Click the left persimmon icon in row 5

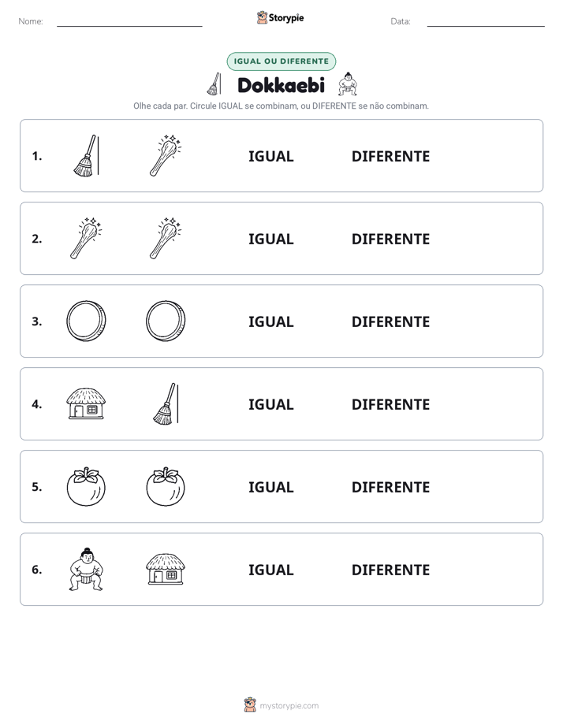click(x=86, y=487)
